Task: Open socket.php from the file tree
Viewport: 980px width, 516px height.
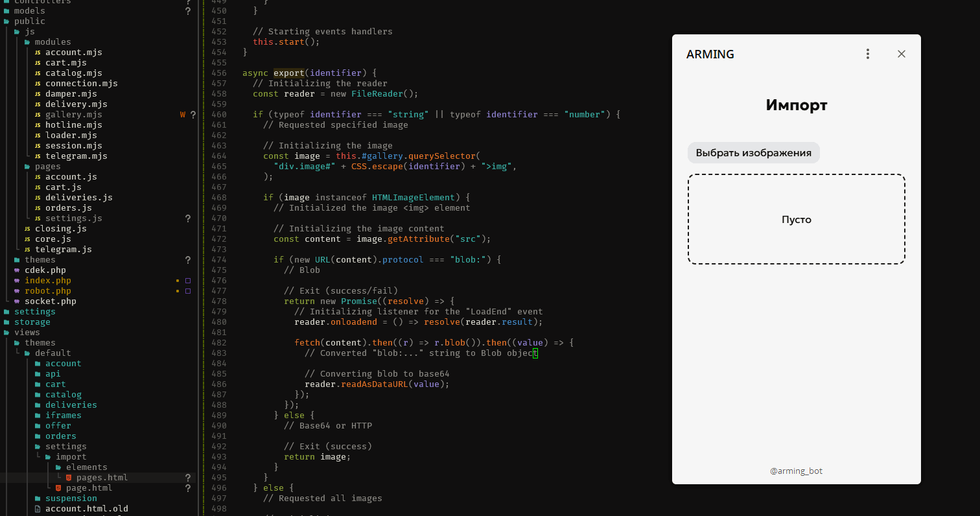Action: (50, 301)
